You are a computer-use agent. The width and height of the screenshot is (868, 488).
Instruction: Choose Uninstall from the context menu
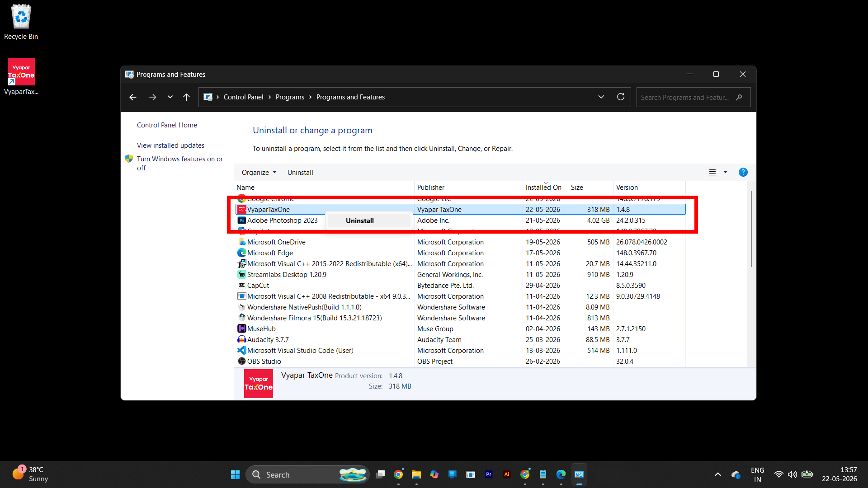[x=368, y=221]
